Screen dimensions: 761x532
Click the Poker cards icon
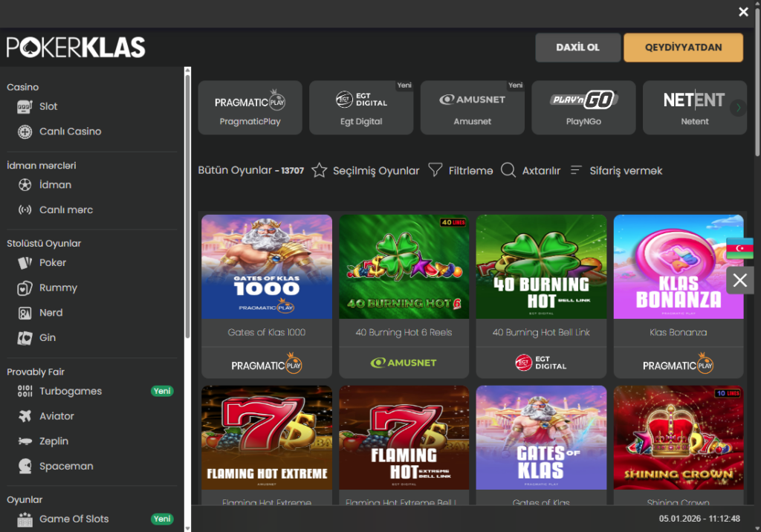(x=25, y=263)
